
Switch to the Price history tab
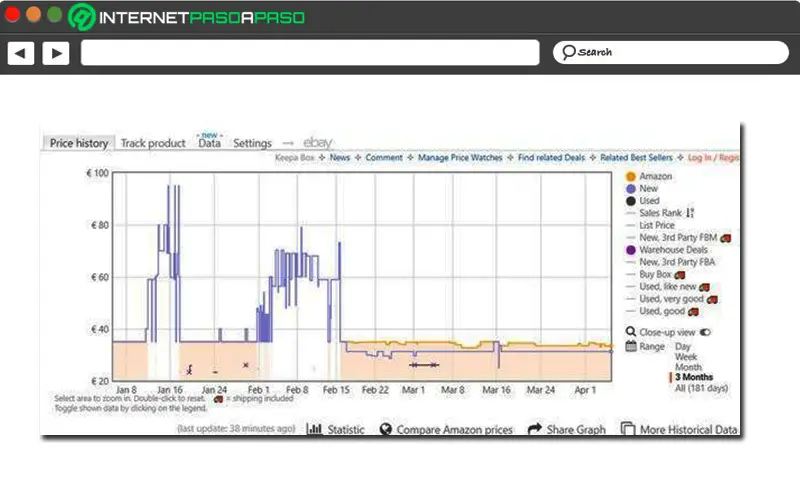79,143
